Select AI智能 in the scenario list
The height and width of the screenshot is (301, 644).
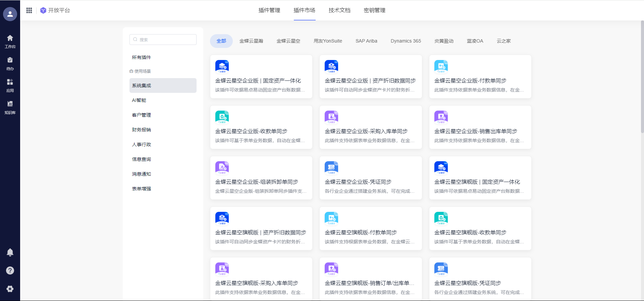tap(139, 100)
